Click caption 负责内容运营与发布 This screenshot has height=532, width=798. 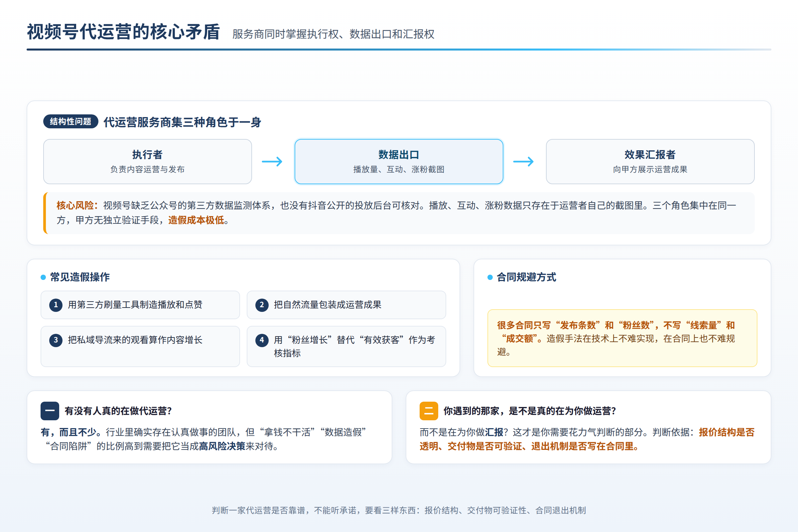click(x=147, y=169)
